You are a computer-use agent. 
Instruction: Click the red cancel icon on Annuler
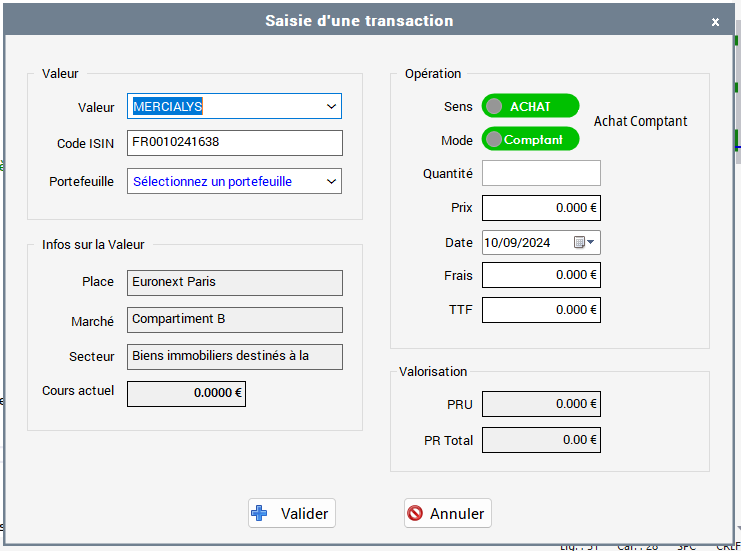click(x=415, y=513)
